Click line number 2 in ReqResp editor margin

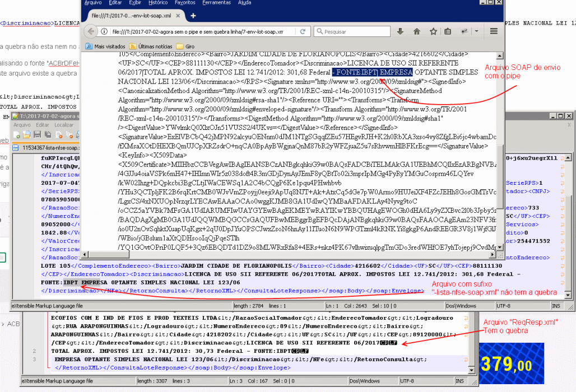click(34, 351)
